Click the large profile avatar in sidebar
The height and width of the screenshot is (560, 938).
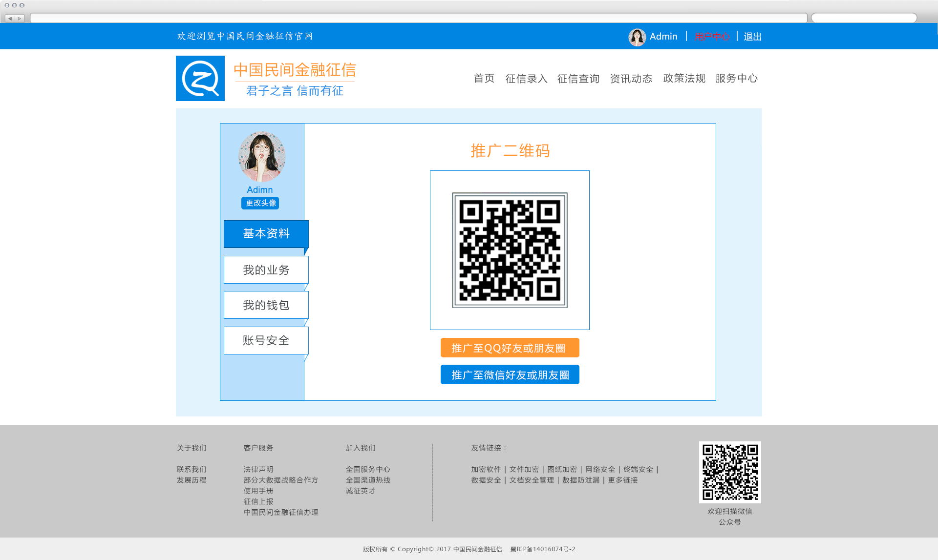[x=262, y=156]
